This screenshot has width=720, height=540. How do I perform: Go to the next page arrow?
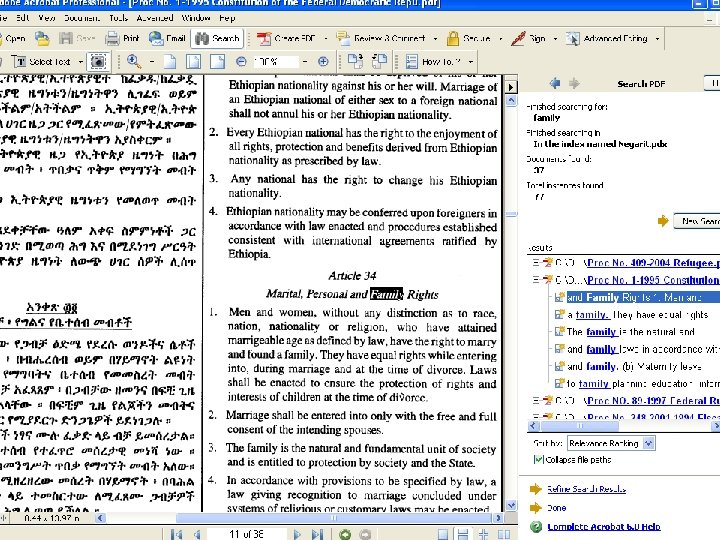tap(295, 534)
